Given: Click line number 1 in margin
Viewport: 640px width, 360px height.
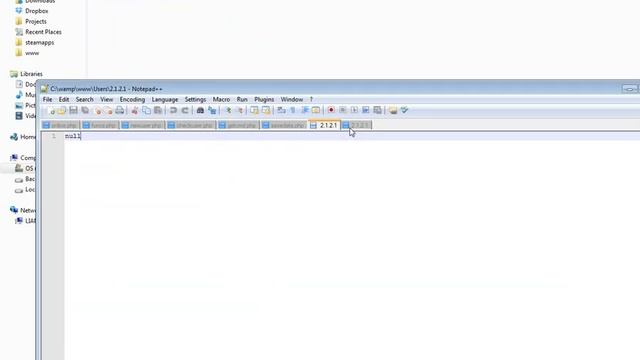Looking at the screenshot, I should point(53,136).
